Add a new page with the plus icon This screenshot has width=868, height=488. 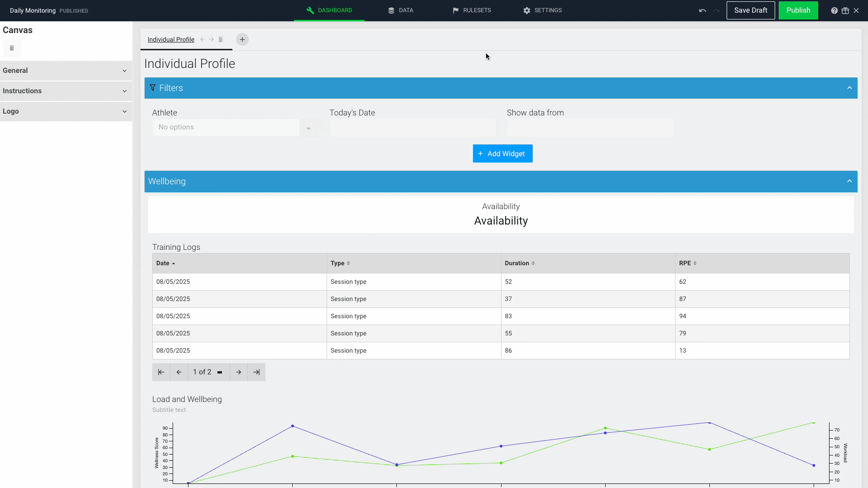242,39
